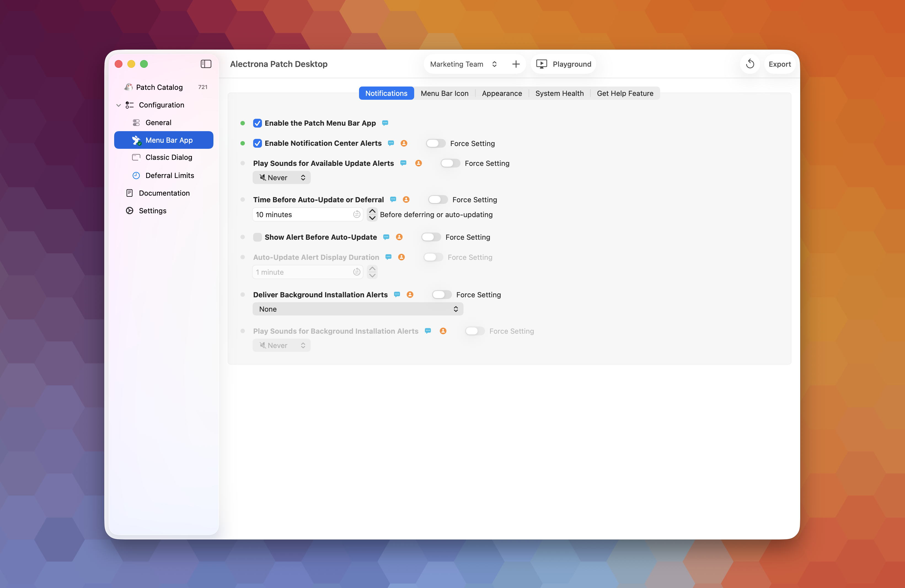
Task: Increase the 10 minutes stepper value
Action: click(372, 211)
